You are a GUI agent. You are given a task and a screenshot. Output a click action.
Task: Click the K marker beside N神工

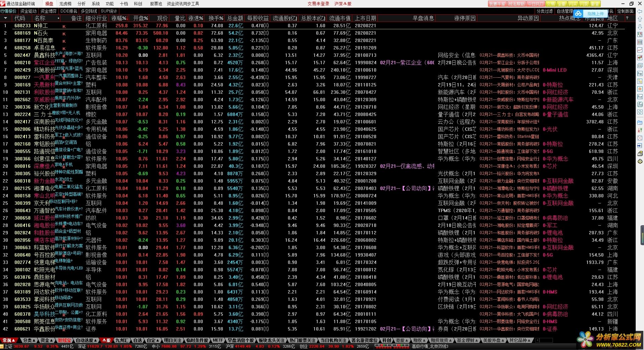coord(64,26)
